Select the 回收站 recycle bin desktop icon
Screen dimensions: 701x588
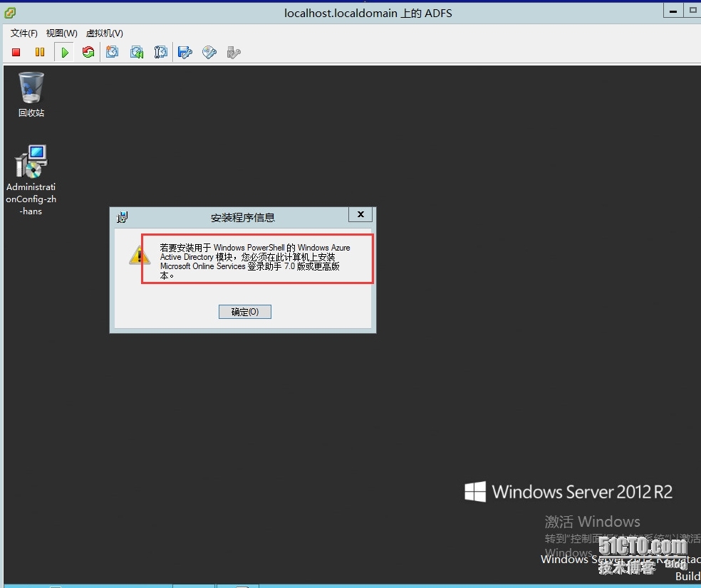(x=31, y=94)
